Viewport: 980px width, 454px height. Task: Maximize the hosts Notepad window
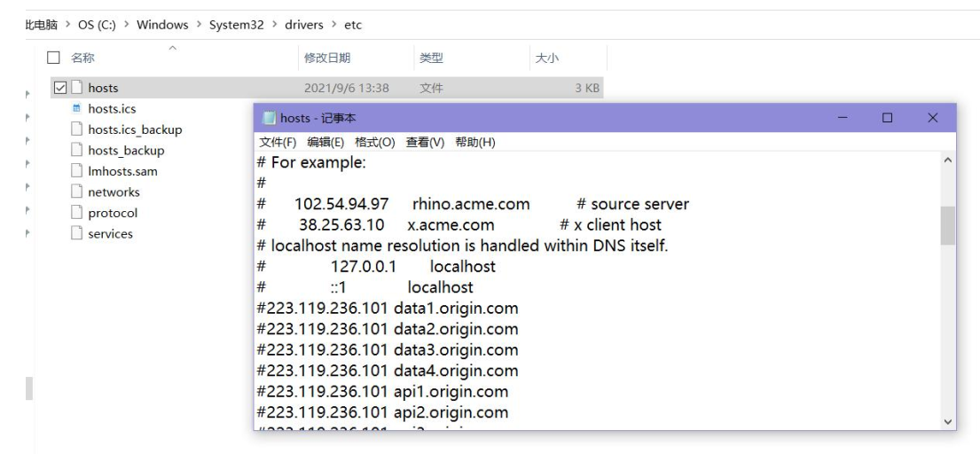tap(888, 117)
